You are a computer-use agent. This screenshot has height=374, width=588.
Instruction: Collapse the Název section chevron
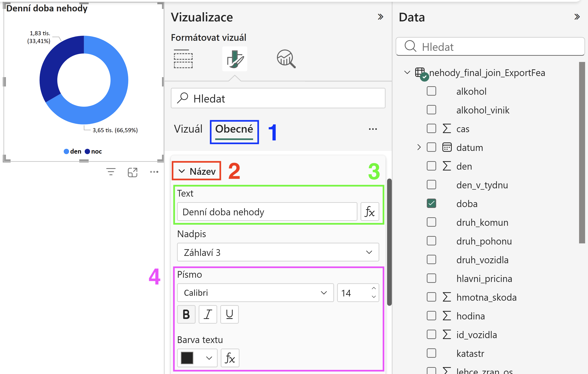pos(182,171)
